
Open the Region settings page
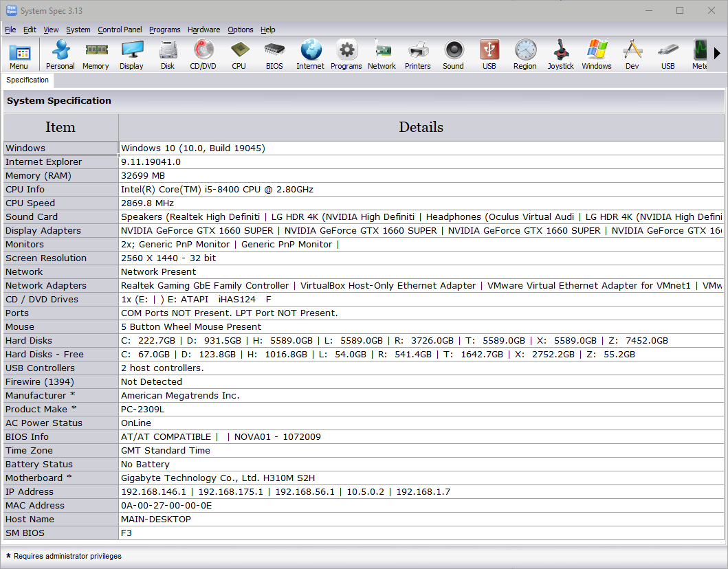[525, 54]
